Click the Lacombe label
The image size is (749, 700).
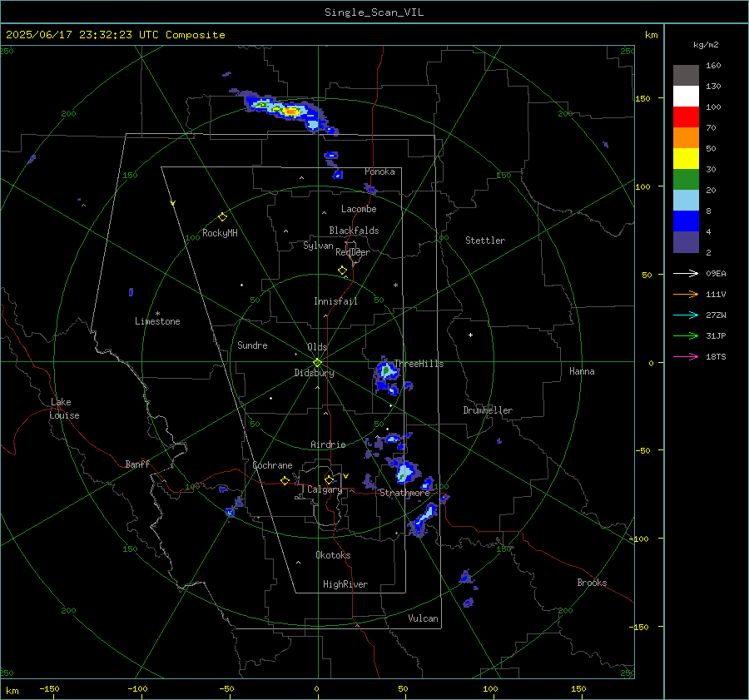tap(359, 209)
